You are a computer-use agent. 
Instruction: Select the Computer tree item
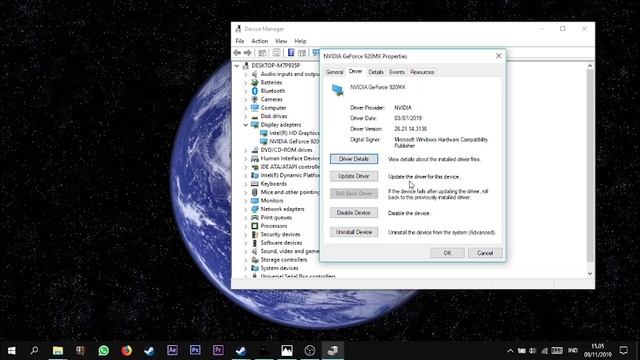[273, 108]
